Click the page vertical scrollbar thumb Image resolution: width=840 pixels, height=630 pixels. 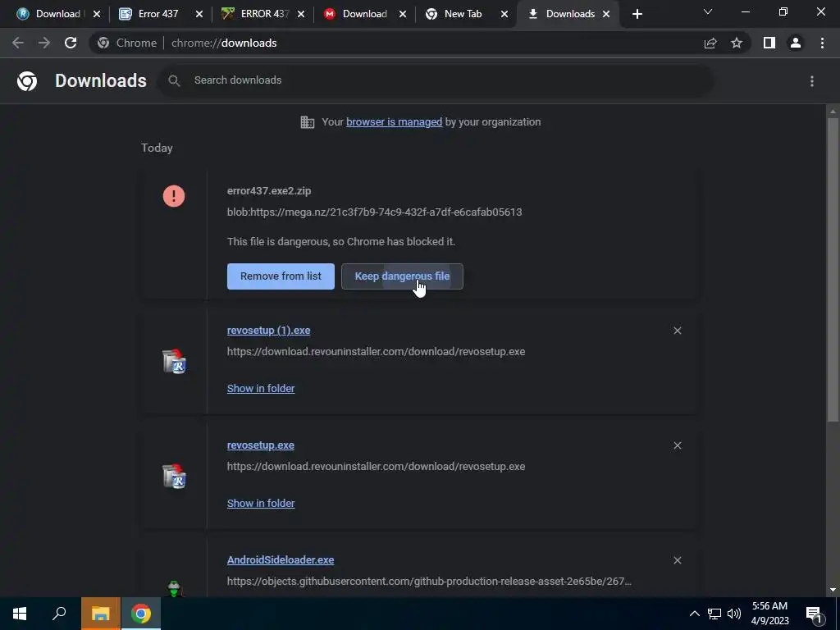(833, 268)
